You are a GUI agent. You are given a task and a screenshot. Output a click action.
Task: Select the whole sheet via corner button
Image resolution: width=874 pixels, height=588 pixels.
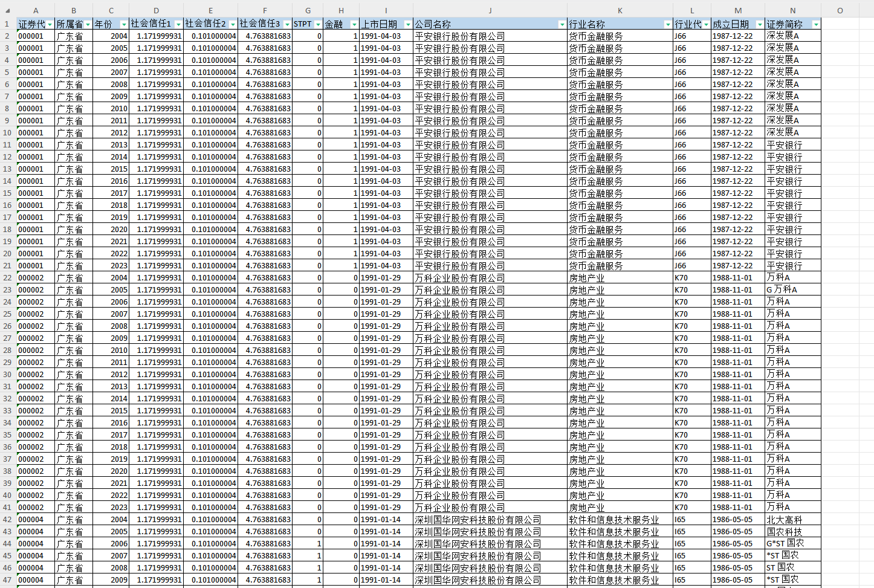(8, 10)
